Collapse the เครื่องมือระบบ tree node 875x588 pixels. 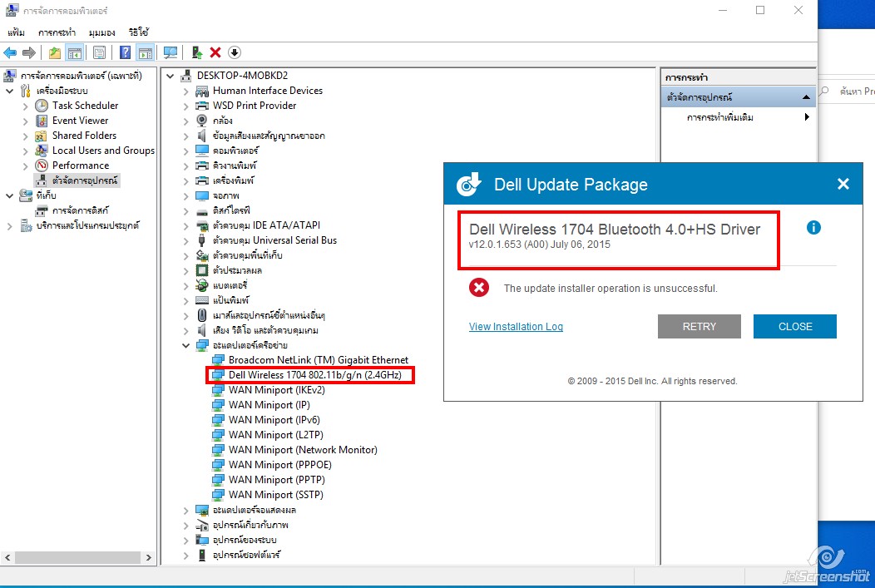tap(9, 91)
